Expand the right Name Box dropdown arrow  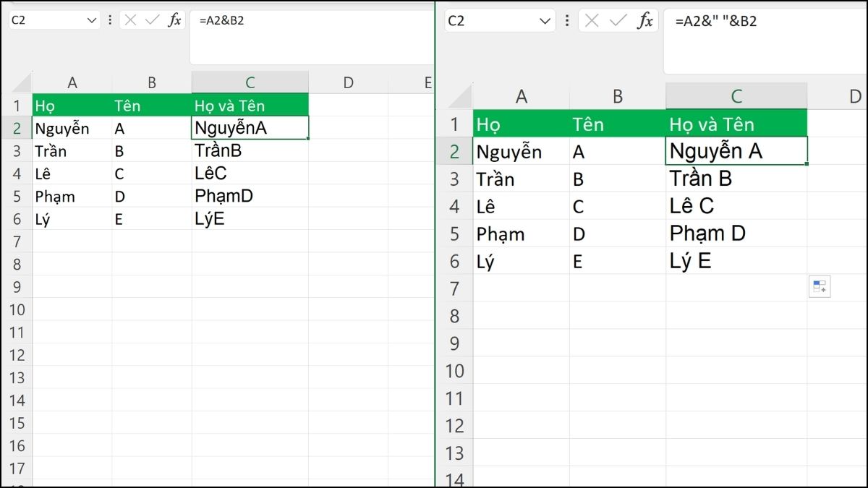(544, 21)
